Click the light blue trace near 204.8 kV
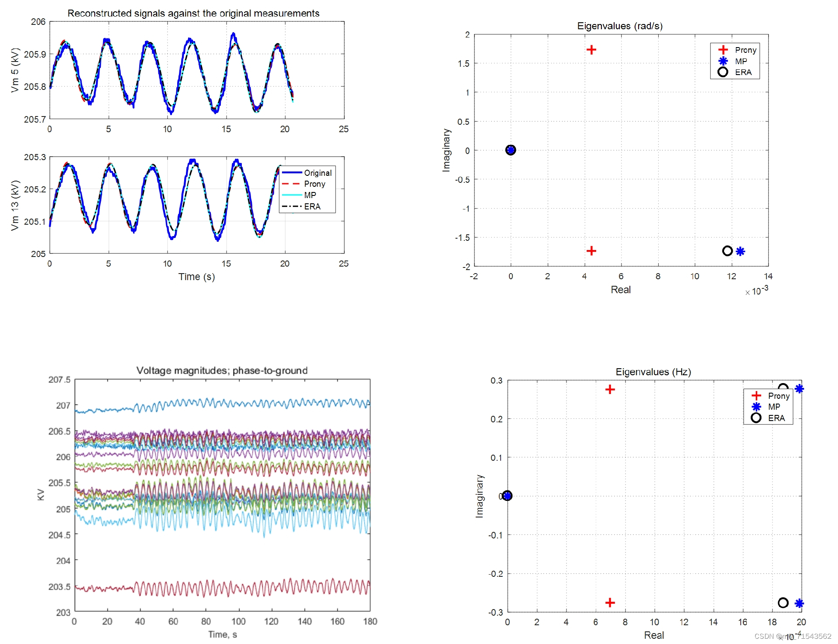838x644 pixels. click(223, 519)
